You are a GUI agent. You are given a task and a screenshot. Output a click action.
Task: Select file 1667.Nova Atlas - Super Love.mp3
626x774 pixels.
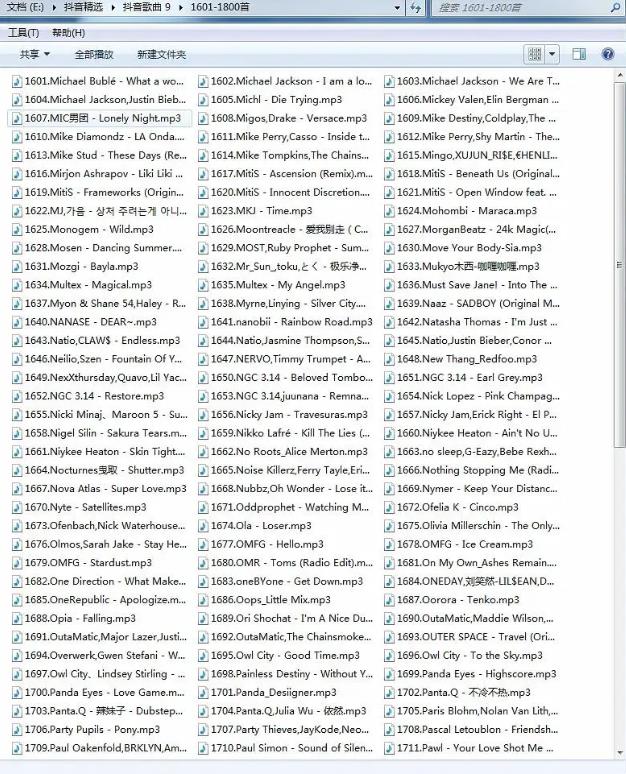pos(99,489)
